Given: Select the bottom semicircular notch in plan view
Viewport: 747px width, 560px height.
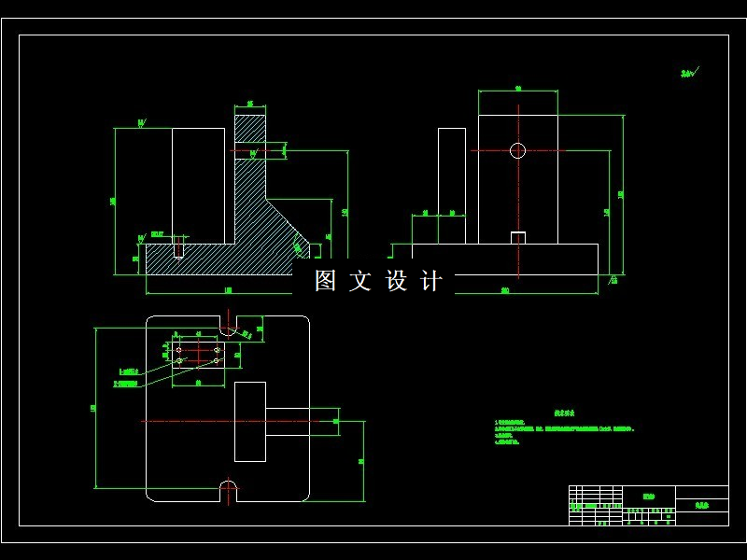Looking at the screenshot, I should pyautogui.click(x=229, y=491).
